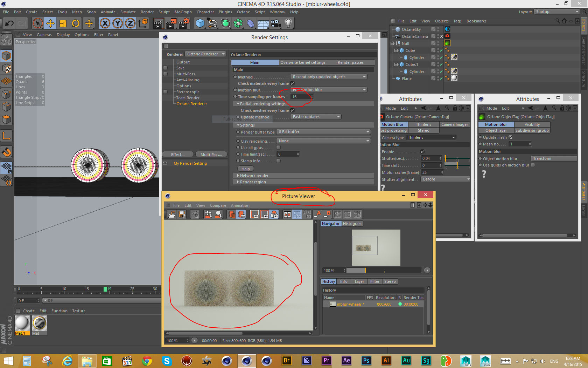Click the spline pen tool icon
The height and width of the screenshot is (368, 588).
pos(213,23)
